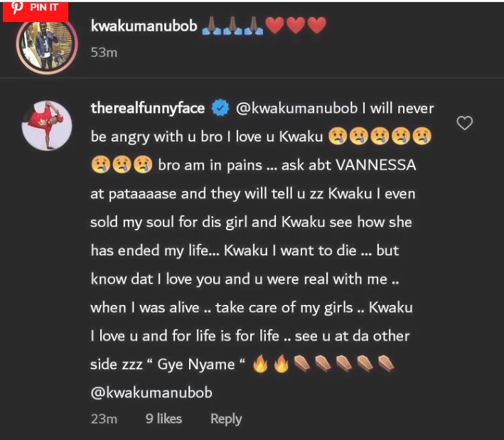Image resolution: width=504 pixels, height=440 pixels.
Task: Click the crying emoji before 'bro am in pains'
Action: click(143, 165)
